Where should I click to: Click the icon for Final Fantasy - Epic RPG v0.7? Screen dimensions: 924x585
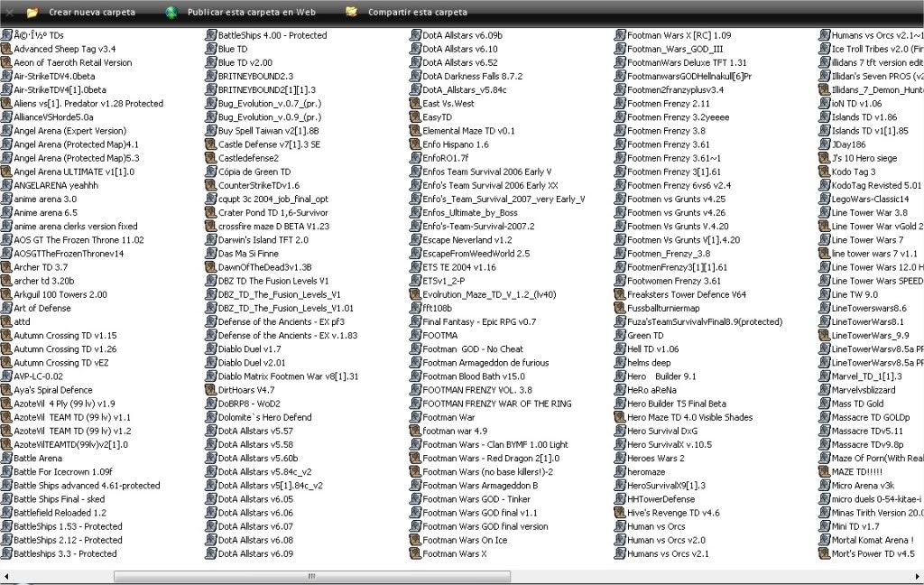coord(415,321)
